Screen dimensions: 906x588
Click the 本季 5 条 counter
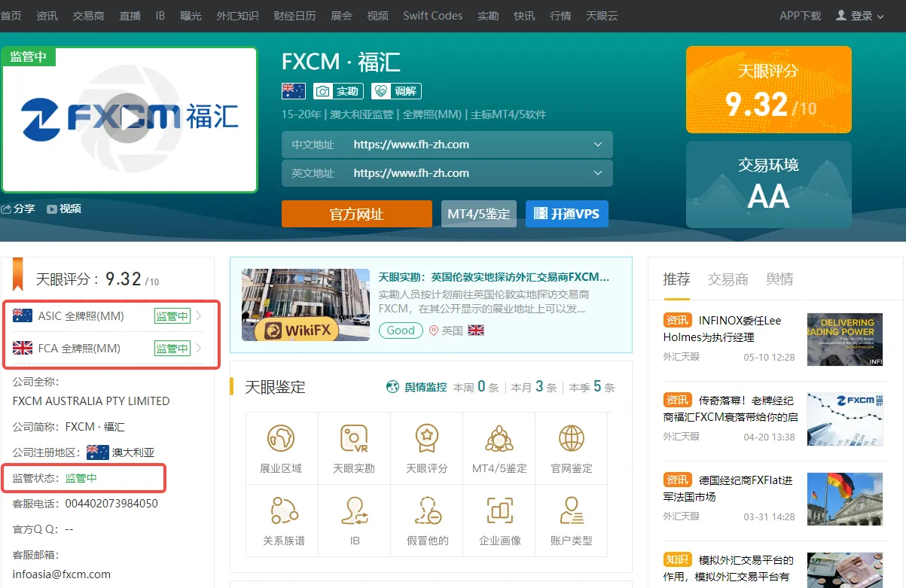coord(592,387)
